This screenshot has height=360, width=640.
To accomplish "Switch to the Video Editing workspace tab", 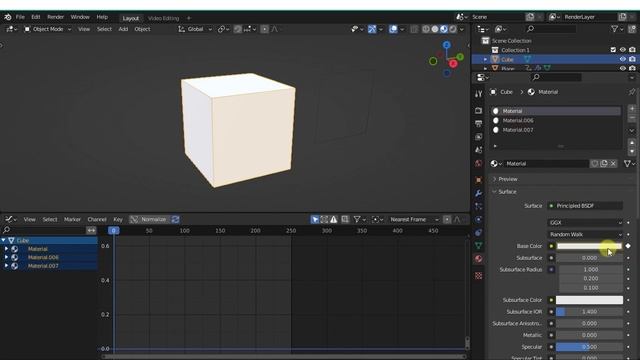I will [x=163, y=18].
